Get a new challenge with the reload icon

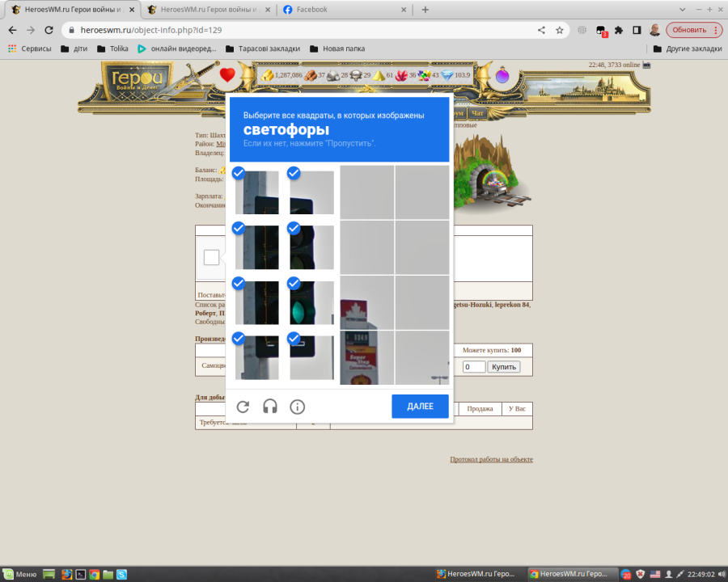tap(243, 407)
